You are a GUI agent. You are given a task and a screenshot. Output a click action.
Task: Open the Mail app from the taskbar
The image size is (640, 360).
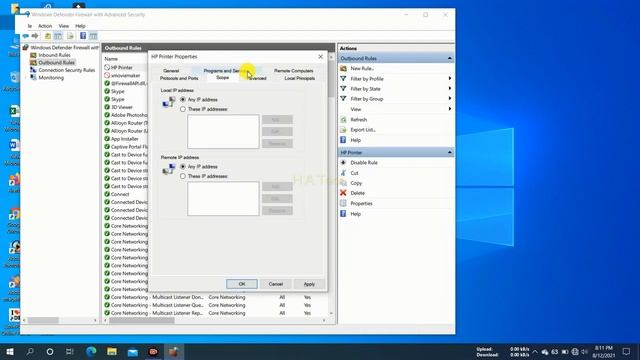click(133, 351)
